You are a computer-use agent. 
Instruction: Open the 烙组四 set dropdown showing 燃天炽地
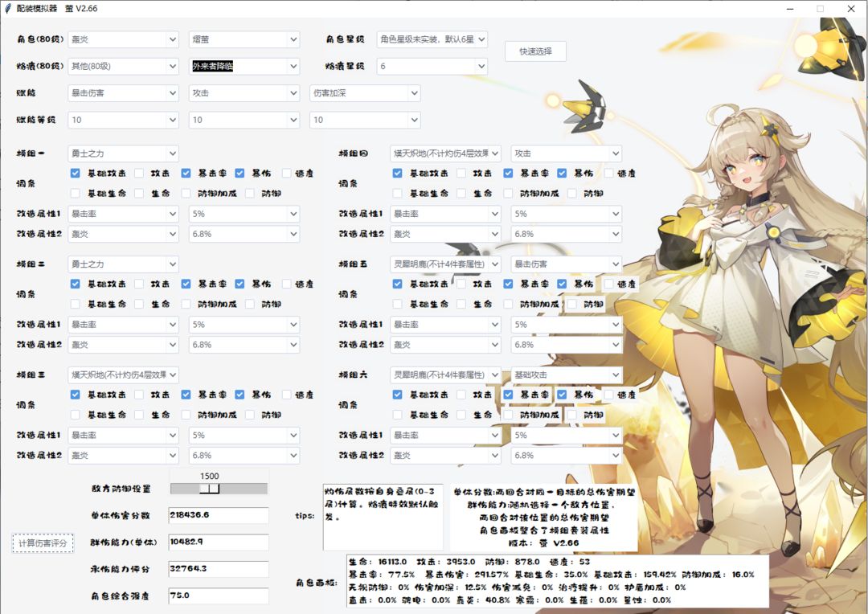tap(445, 153)
